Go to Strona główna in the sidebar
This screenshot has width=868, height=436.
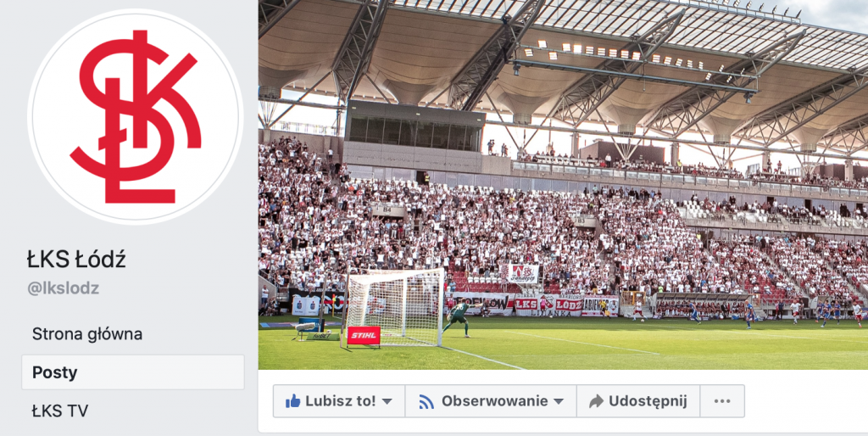tap(87, 334)
